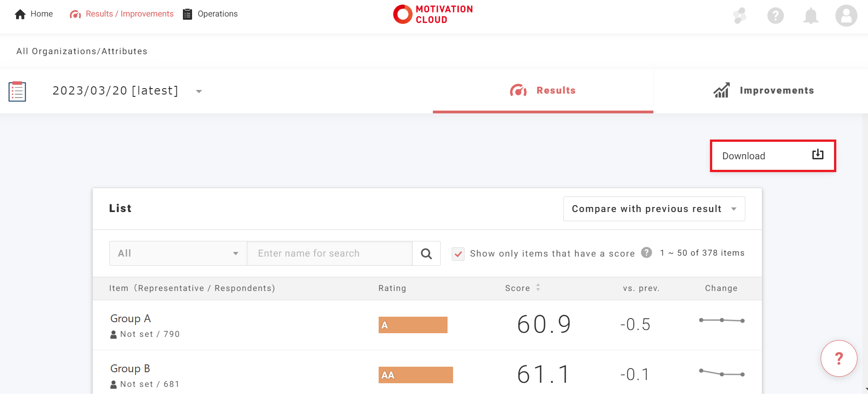This screenshot has height=397, width=868.
Task: Click the Home house icon
Action: point(20,14)
